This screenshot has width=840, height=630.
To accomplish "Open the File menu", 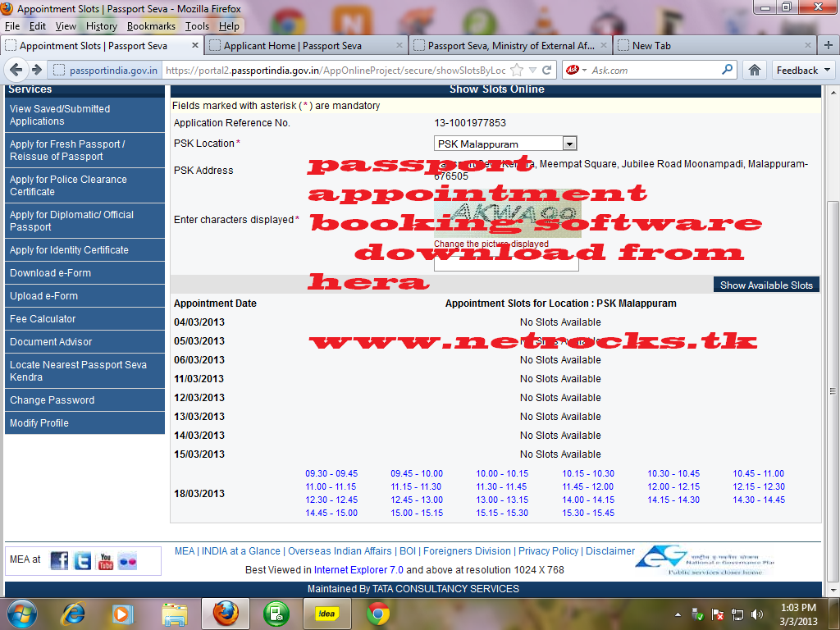I will [12, 26].
